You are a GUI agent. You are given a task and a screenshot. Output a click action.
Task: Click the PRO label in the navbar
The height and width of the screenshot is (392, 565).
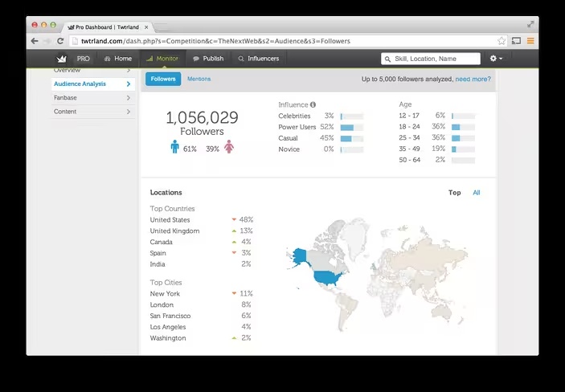click(x=84, y=59)
